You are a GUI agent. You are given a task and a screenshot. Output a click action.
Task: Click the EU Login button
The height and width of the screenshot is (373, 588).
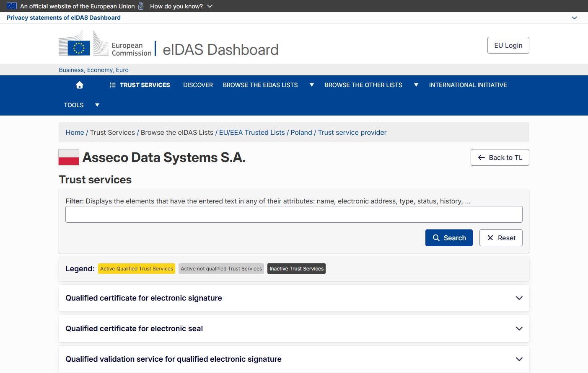point(508,45)
